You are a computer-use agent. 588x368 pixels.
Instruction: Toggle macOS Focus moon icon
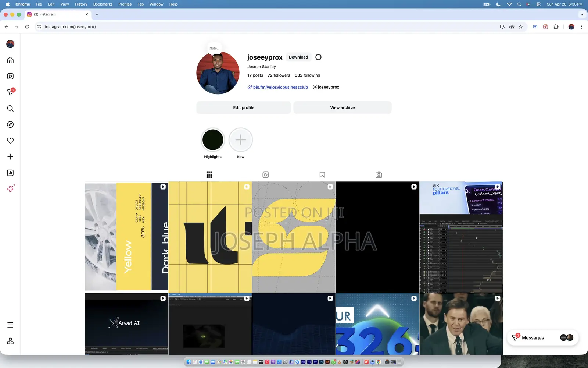(498, 4)
